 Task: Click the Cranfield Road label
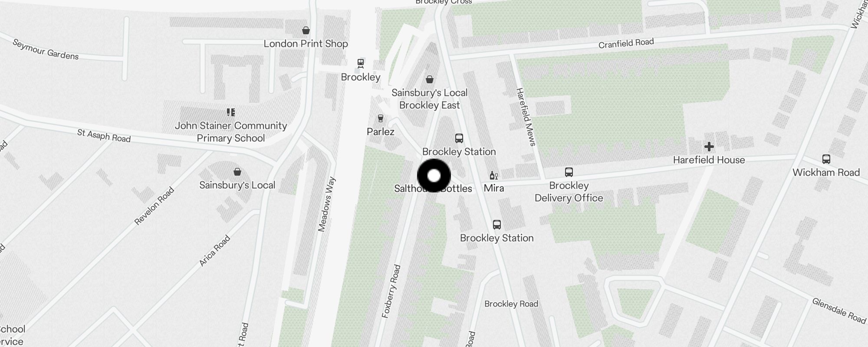(626, 43)
